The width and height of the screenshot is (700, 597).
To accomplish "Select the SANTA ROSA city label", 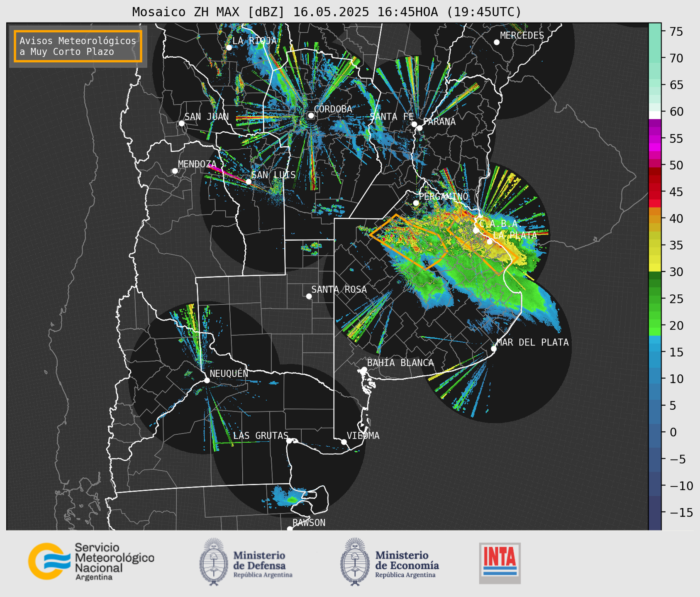I will (339, 290).
